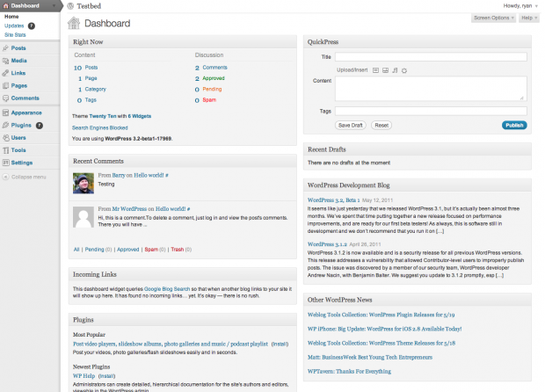The width and height of the screenshot is (545, 392).
Task: Click the Plugins plug icon in sidebar
Action: click(5, 126)
